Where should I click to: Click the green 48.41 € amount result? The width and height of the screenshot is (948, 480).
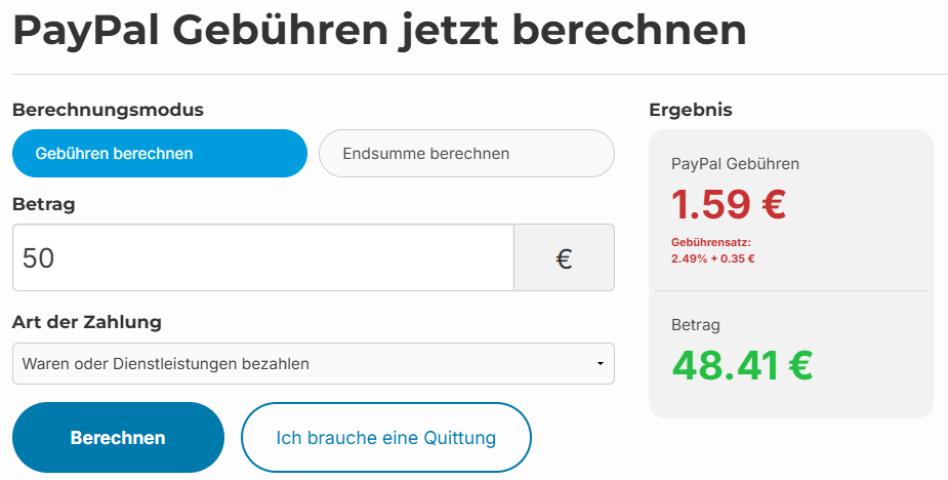click(x=742, y=365)
